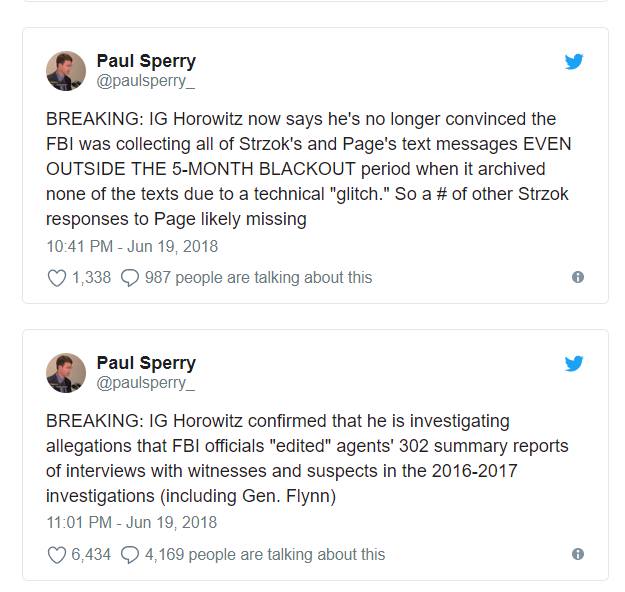Open info icon on Strzok texts tweet
Screen dimensions: 625x592
coord(577,277)
